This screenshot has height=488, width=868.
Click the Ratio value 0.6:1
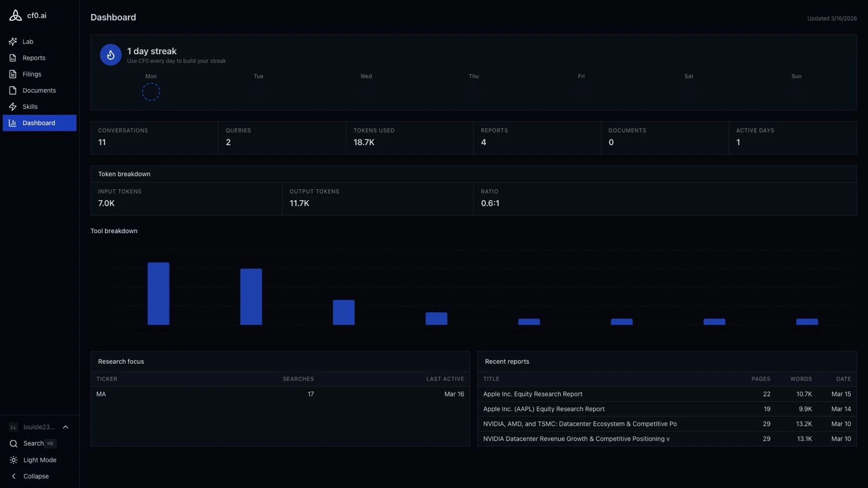pyautogui.click(x=490, y=203)
